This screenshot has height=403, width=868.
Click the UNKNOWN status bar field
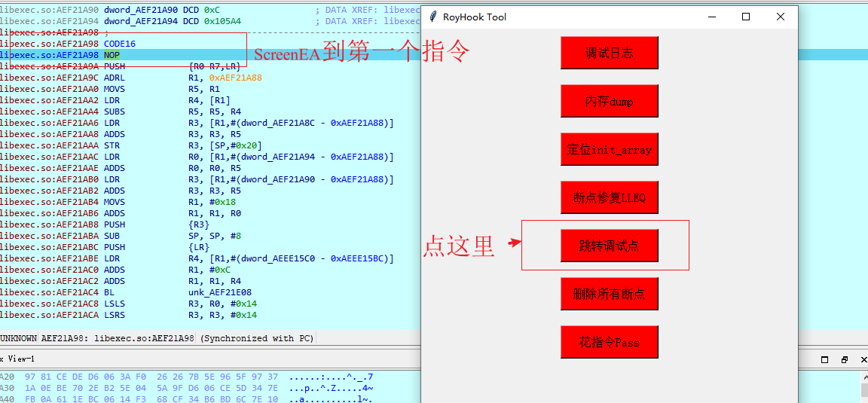coord(19,338)
